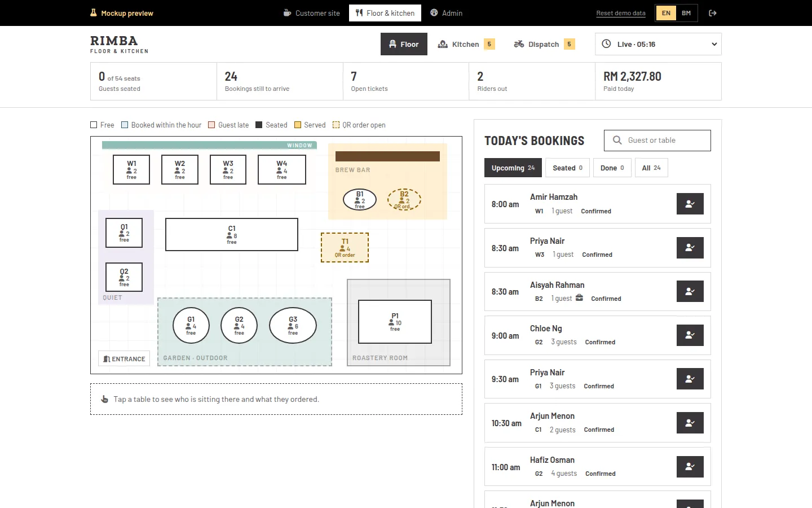Switch to the Kitchen tab
The image size is (812, 508).
click(466, 44)
